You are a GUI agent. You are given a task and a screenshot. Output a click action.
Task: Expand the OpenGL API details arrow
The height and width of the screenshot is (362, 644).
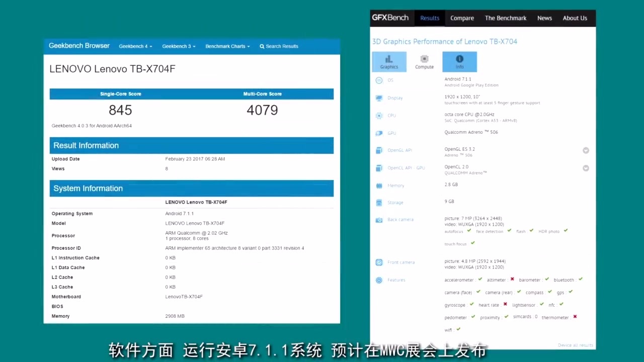586,150
